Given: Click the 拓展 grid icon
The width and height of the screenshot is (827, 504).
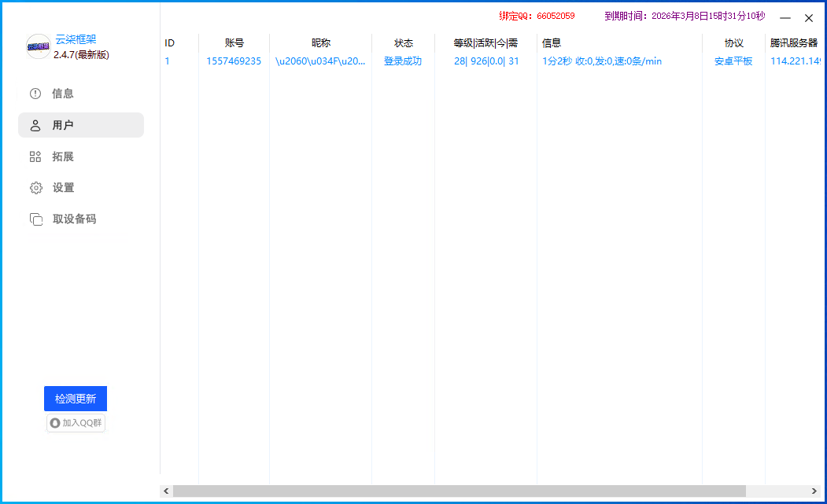Looking at the screenshot, I should (x=35, y=156).
